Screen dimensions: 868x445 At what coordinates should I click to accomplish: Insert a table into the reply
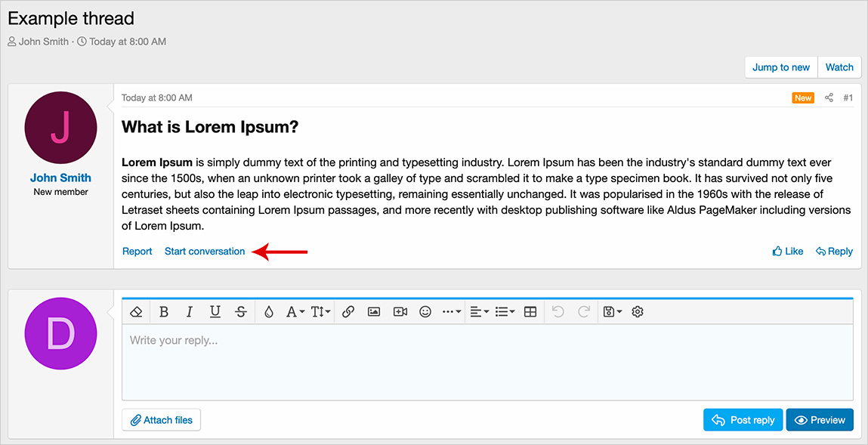(530, 311)
